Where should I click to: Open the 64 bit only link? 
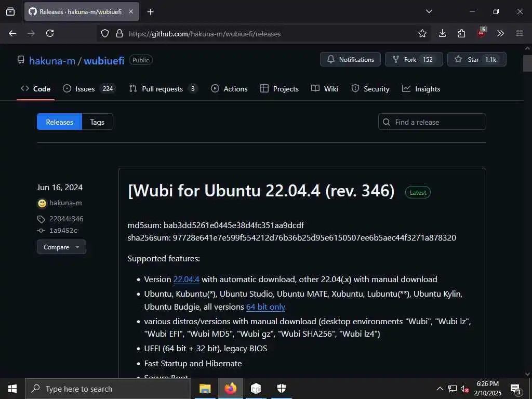point(265,307)
